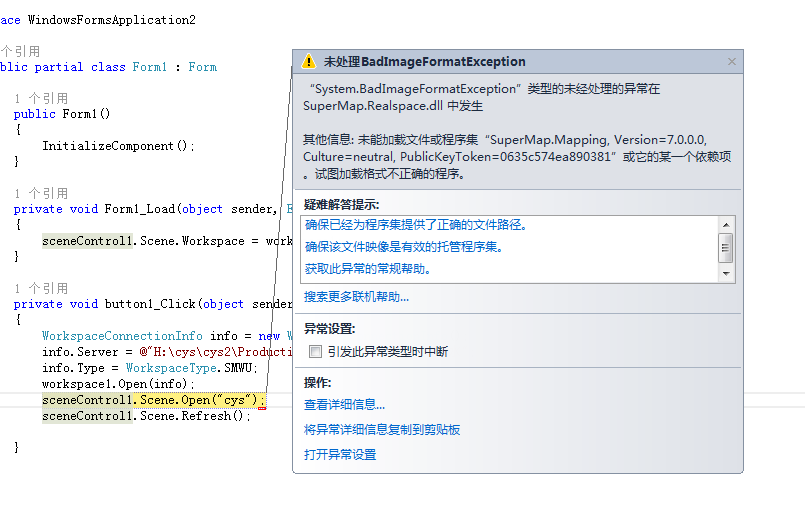Image resolution: width=805 pixels, height=518 pixels.
Task: Open 查看详细信息 for the exception
Action: pyautogui.click(x=344, y=405)
